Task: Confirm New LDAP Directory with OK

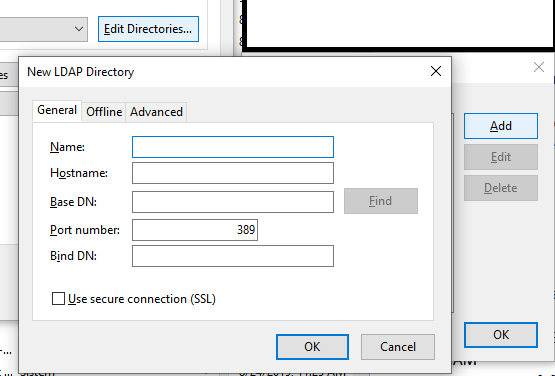Action: (312, 347)
